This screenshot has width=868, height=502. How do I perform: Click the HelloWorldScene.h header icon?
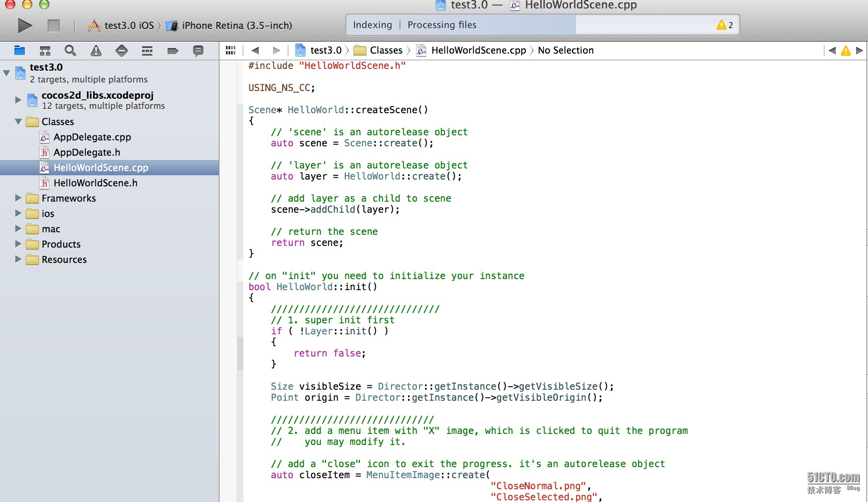44,183
